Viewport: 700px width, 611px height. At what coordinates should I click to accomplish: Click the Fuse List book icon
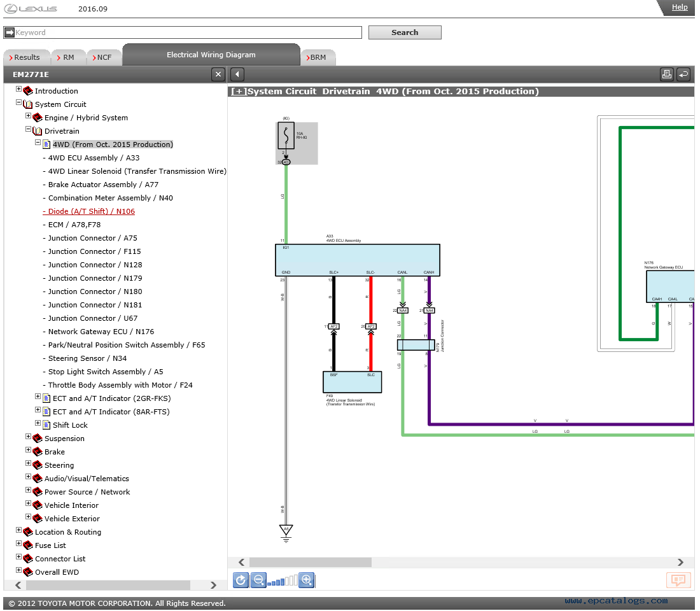click(x=27, y=546)
